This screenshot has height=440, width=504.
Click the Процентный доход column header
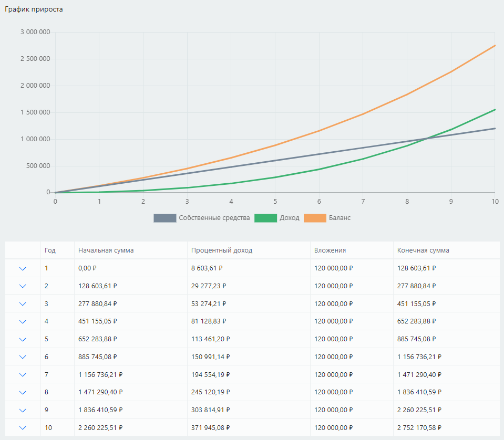click(222, 250)
